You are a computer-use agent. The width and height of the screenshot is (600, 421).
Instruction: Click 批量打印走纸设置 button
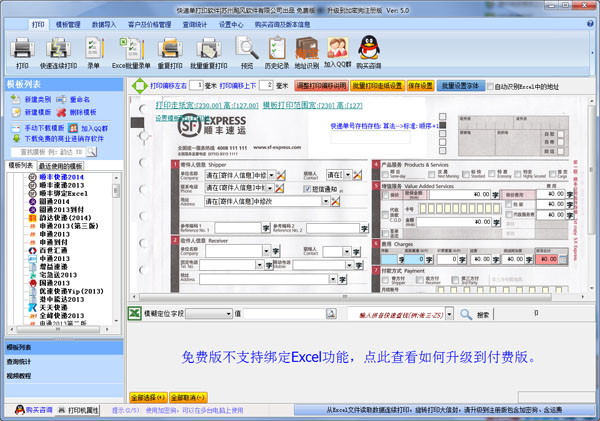point(377,86)
